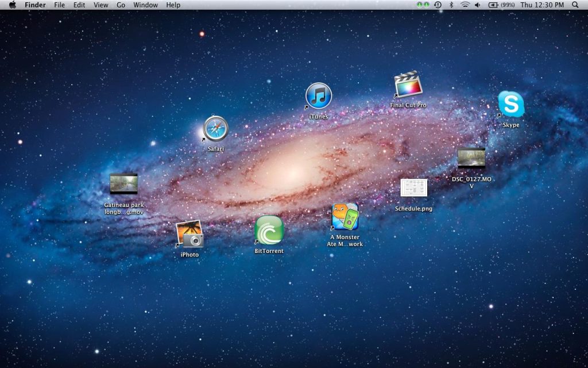Open the Window menu
The image size is (588, 368).
(145, 5)
